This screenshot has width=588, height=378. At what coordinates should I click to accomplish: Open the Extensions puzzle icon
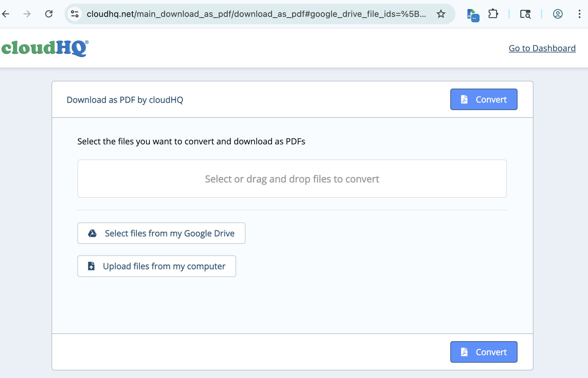[493, 14]
